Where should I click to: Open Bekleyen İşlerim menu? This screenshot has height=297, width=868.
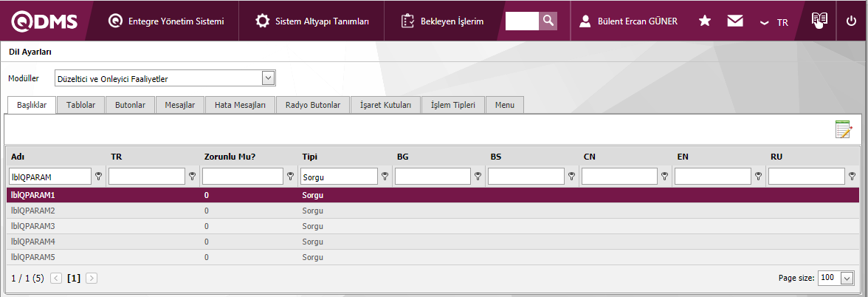[x=443, y=21]
